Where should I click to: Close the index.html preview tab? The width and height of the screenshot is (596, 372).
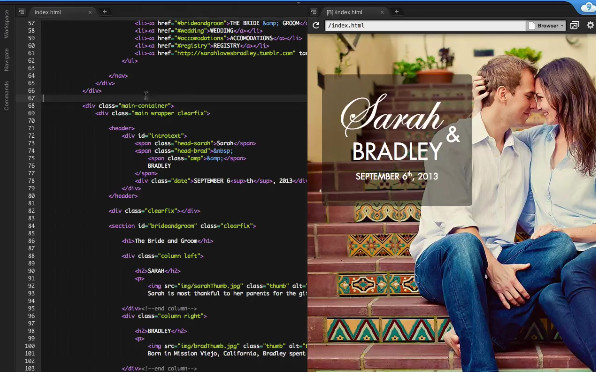point(382,12)
